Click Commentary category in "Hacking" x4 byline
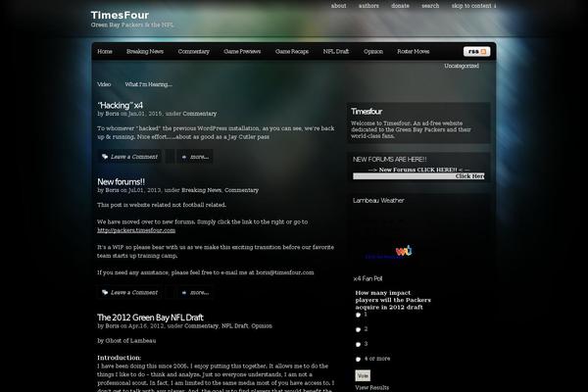Screen dimensions: 588x392 [200, 114]
